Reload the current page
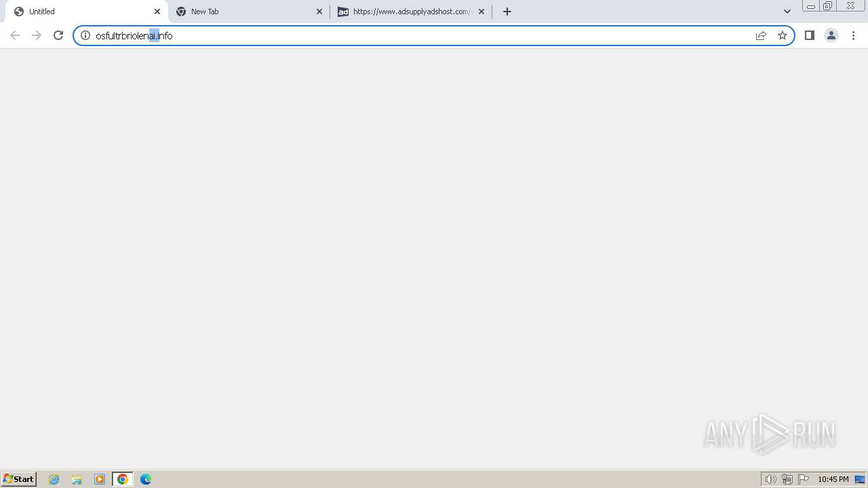Image resolution: width=868 pixels, height=488 pixels. coord(58,35)
